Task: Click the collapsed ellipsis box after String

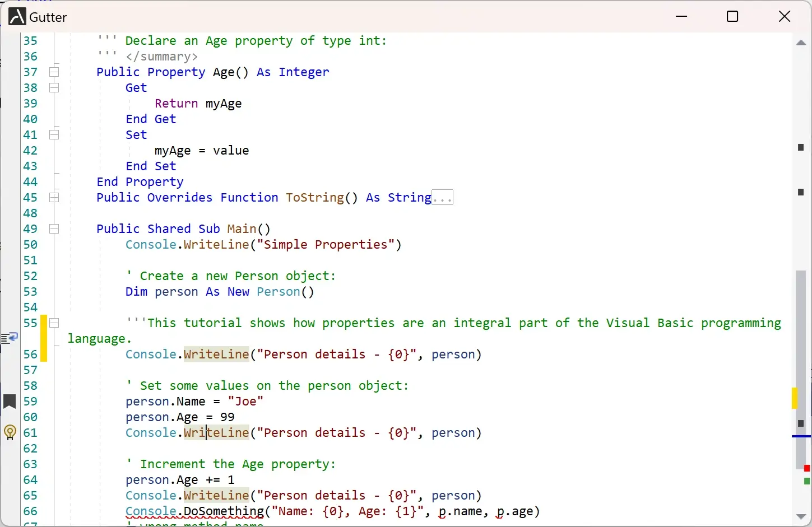Action: point(443,198)
